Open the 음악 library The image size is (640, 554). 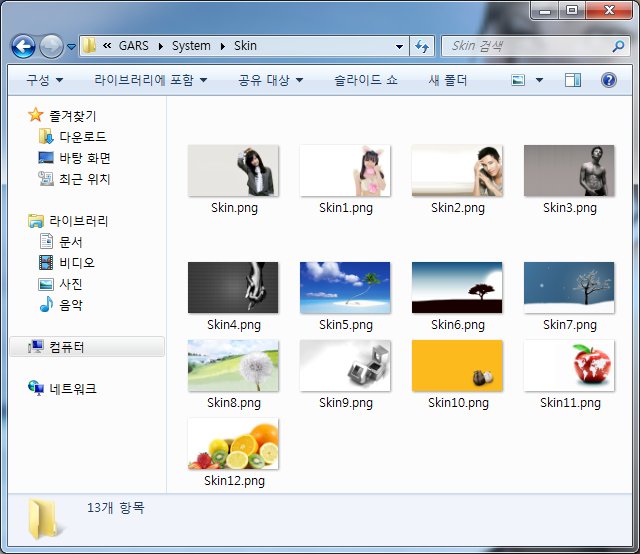(x=71, y=305)
